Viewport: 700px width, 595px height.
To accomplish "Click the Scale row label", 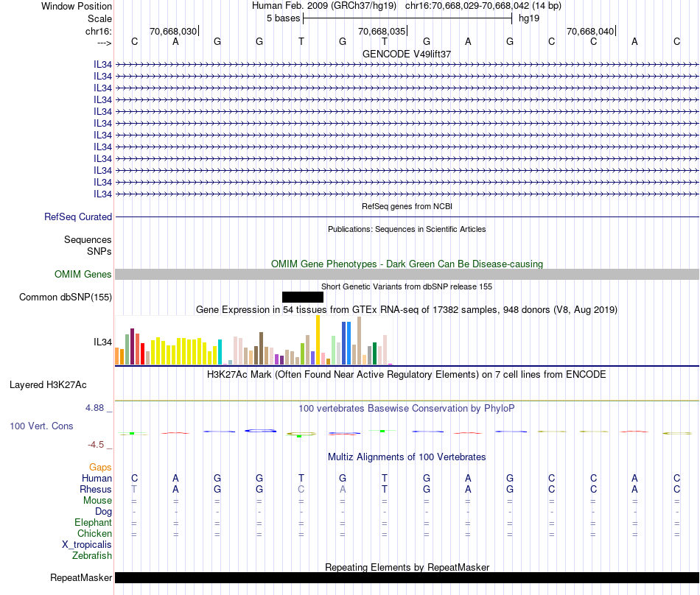I will [x=100, y=18].
